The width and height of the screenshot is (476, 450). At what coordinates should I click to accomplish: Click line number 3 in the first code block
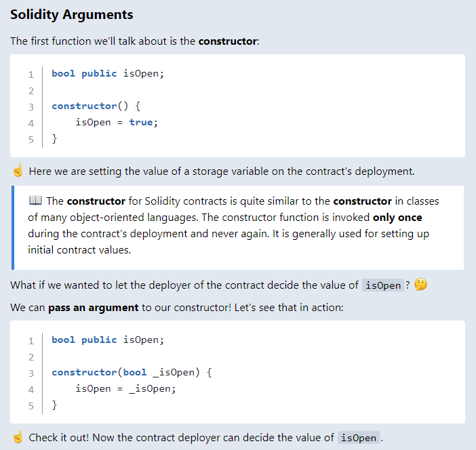[31, 106]
